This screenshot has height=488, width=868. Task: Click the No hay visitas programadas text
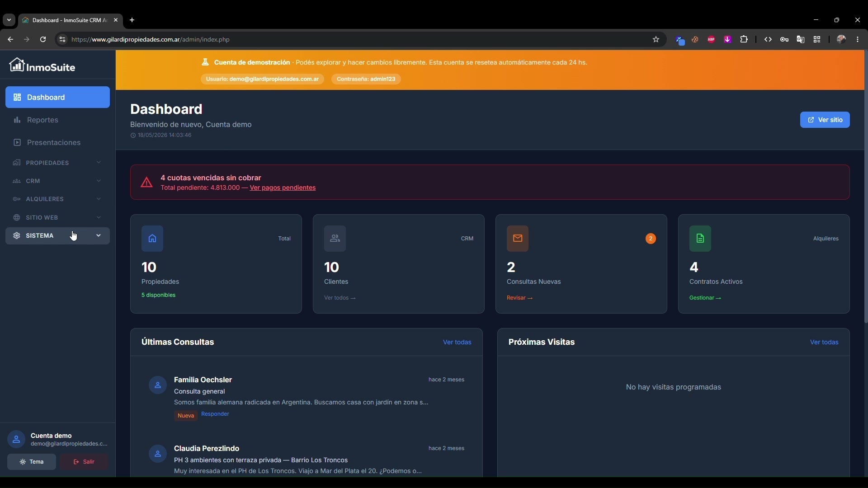point(673,387)
